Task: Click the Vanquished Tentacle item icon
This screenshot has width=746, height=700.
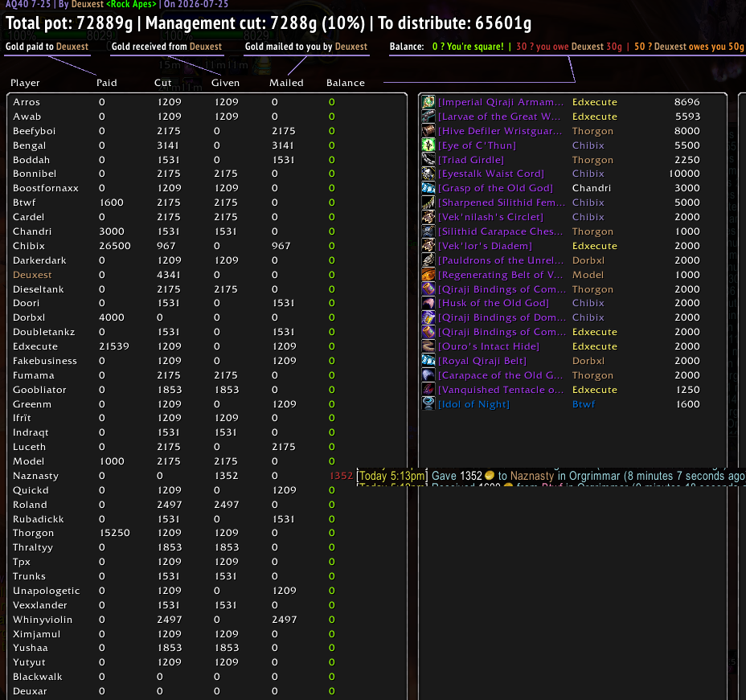Action: point(428,390)
